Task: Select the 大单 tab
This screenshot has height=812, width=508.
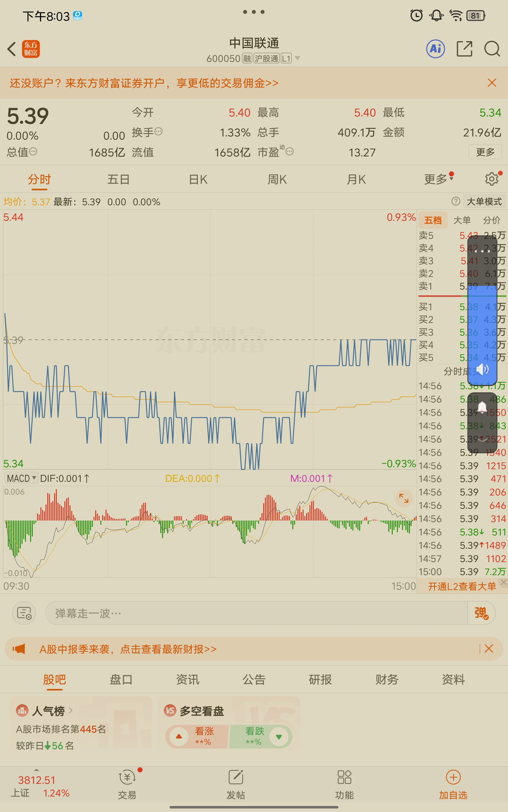Action: 462,220
